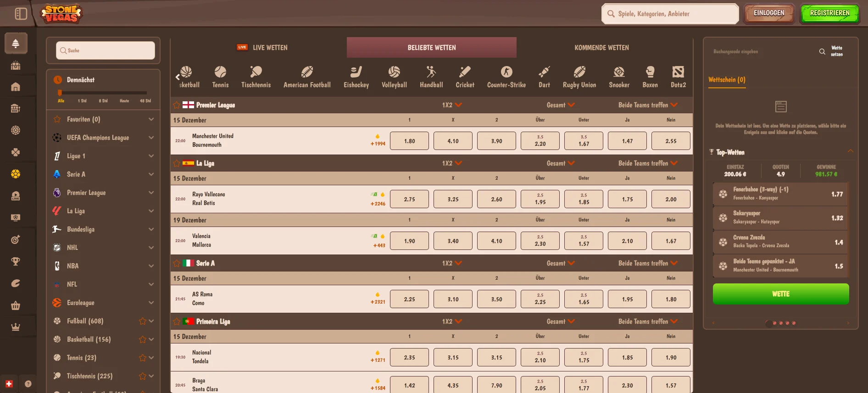Click the first Top-Wetten carousel dot
The height and width of the screenshot is (393, 868).
point(768,323)
